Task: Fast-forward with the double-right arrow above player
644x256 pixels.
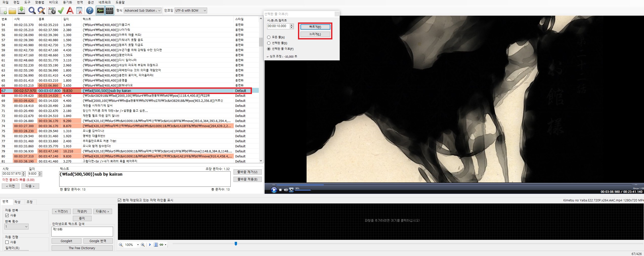Action: (636, 185)
